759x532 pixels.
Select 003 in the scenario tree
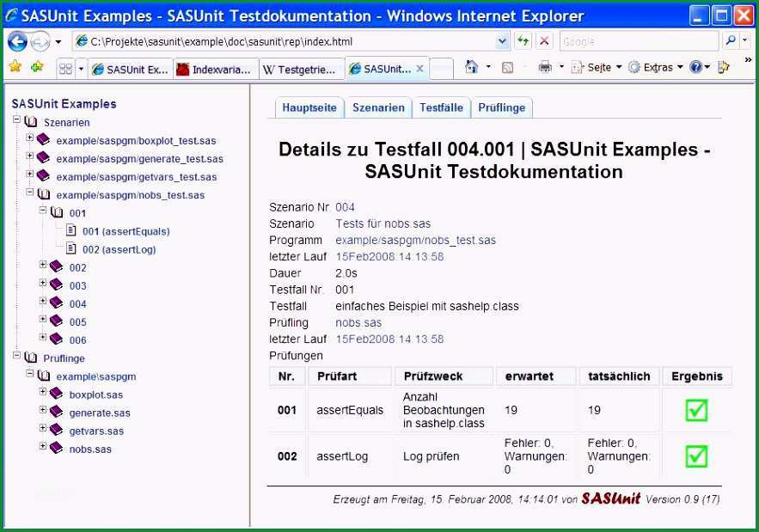[77, 285]
